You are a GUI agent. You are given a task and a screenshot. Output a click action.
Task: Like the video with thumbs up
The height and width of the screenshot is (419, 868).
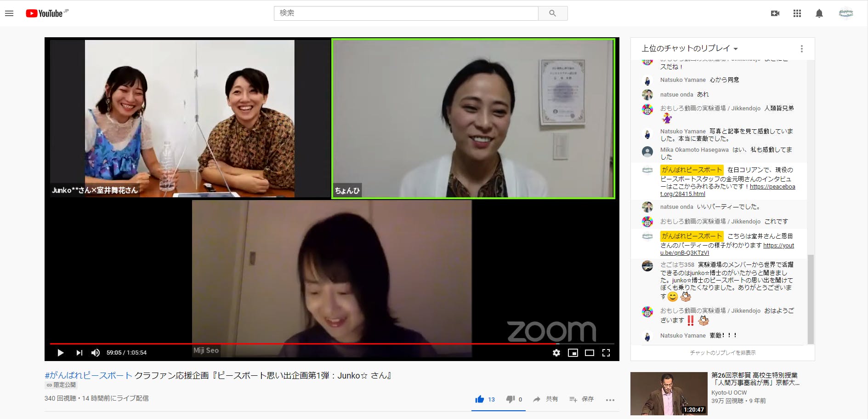pyautogui.click(x=480, y=399)
